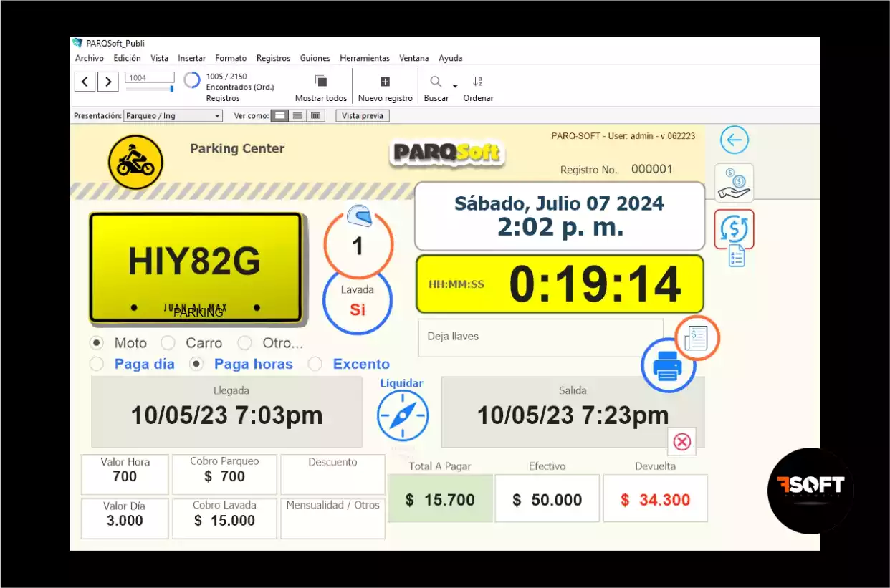Click the Cobro Lavada $ 15.000 field
The height and width of the screenshot is (588, 890).
[x=224, y=519]
